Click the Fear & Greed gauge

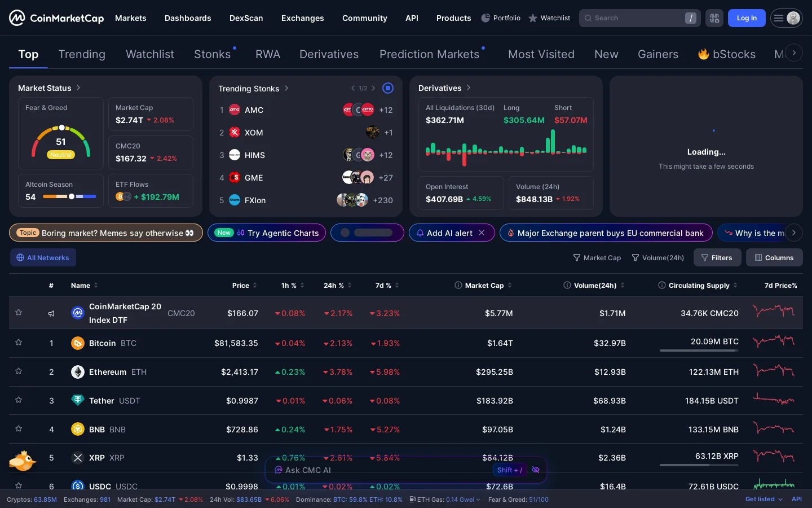(x=61, y=142)
